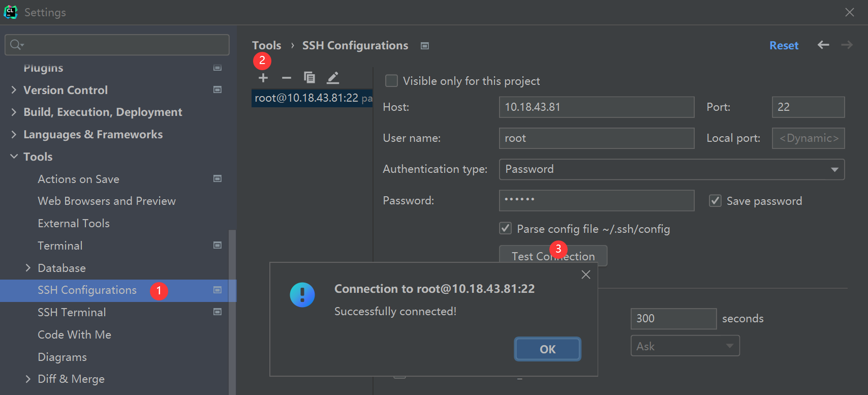Open Diagrams settings
This screenshot has height=395, width=868.
[62, 357]
